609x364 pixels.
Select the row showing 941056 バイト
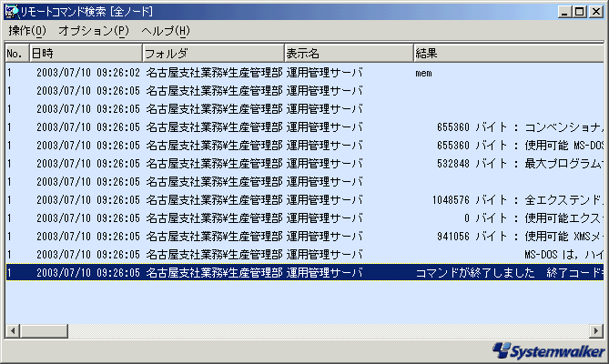tap(304, 237)
